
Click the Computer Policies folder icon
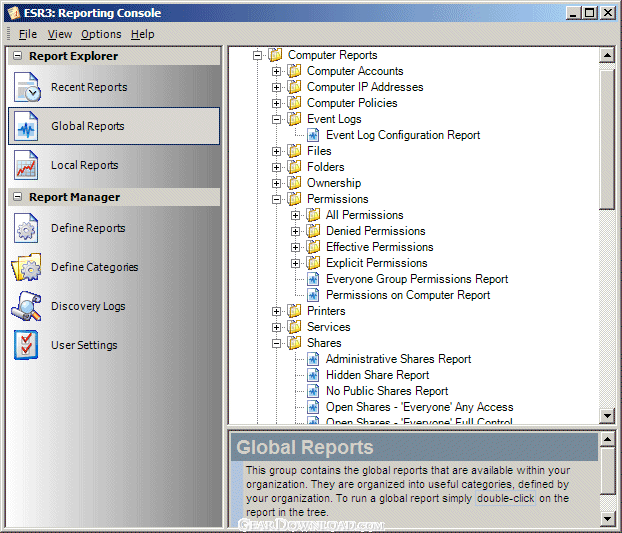(294, 103)
